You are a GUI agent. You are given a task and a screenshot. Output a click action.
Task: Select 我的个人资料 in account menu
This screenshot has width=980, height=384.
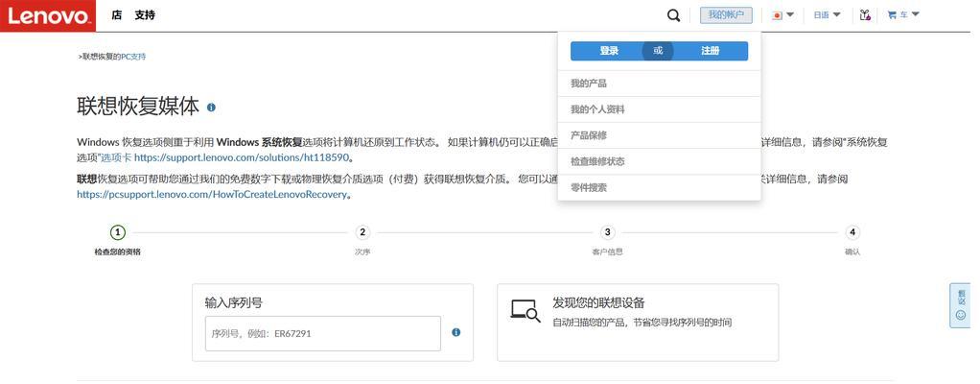click(660, 109)
